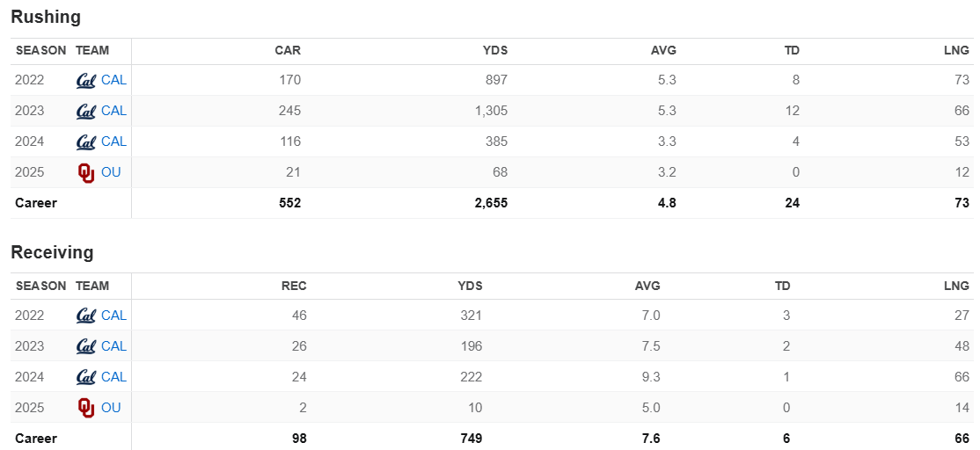This screenshot has height=450, width=980.
Task: Click the Cal logo in 2024 rushing row
Action: 86,142
